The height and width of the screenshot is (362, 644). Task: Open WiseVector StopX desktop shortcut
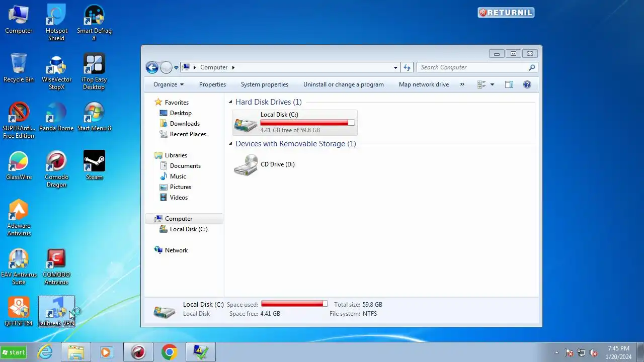(56, 71)
